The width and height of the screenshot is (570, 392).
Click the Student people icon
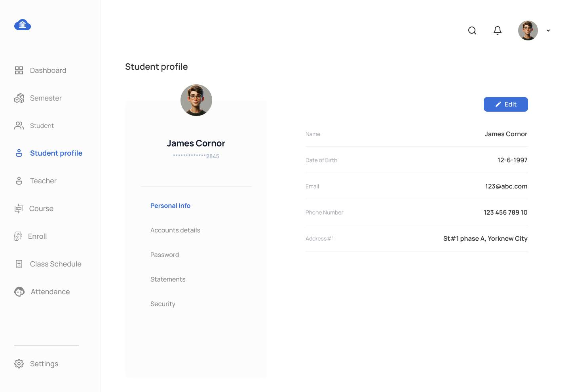pyautogui.click(x=19, y=126)
